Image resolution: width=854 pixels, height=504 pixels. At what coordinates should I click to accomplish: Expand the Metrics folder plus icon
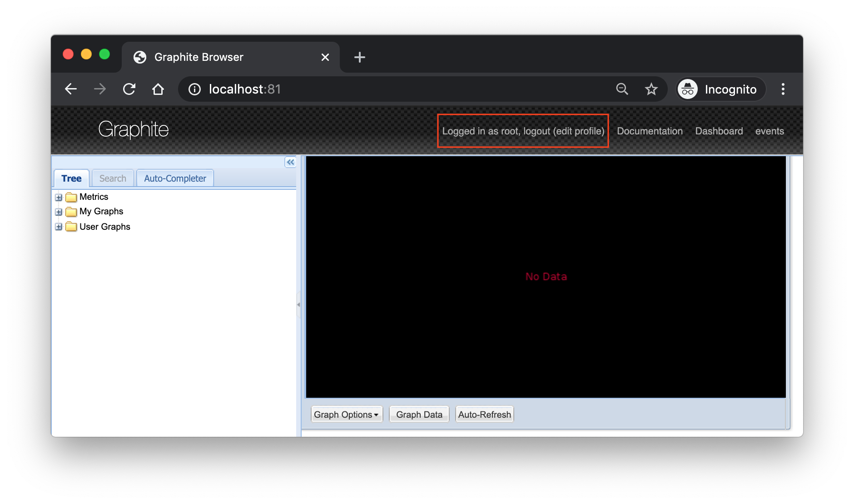[59, 198]
